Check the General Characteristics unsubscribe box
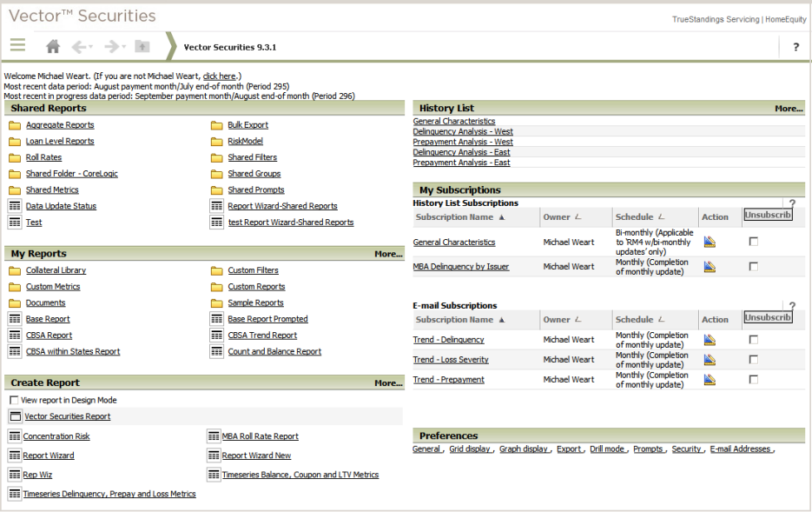Screen dimensions: 812x512 pos(754,242)
